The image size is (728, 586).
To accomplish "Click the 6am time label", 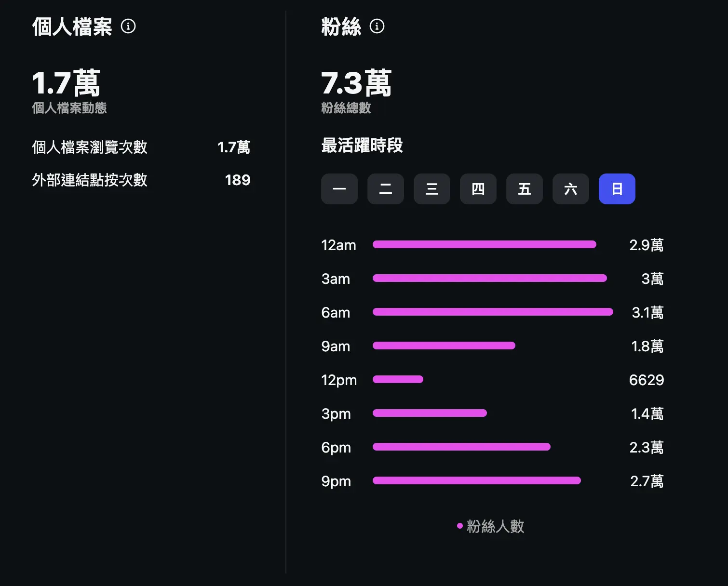I will 336,312.
